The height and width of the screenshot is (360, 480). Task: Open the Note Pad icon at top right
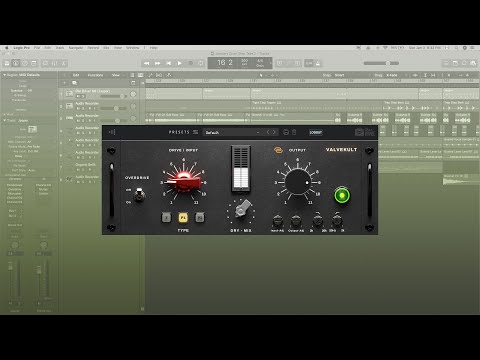(455, 63)
